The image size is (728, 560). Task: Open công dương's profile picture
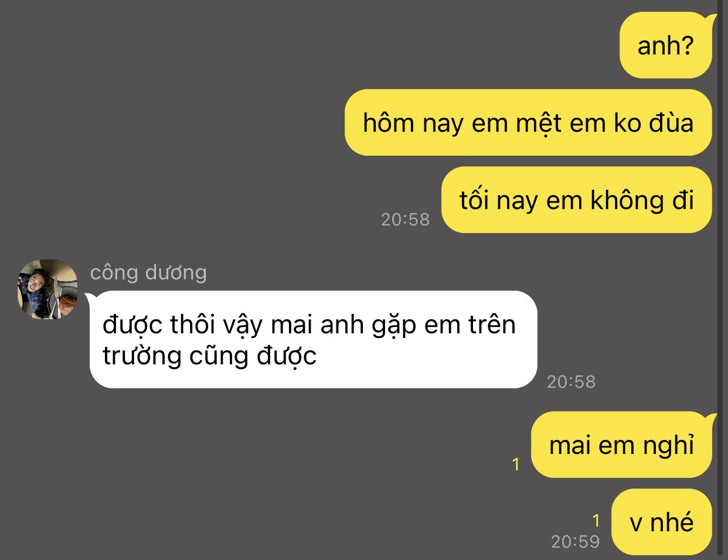point(47,289)
